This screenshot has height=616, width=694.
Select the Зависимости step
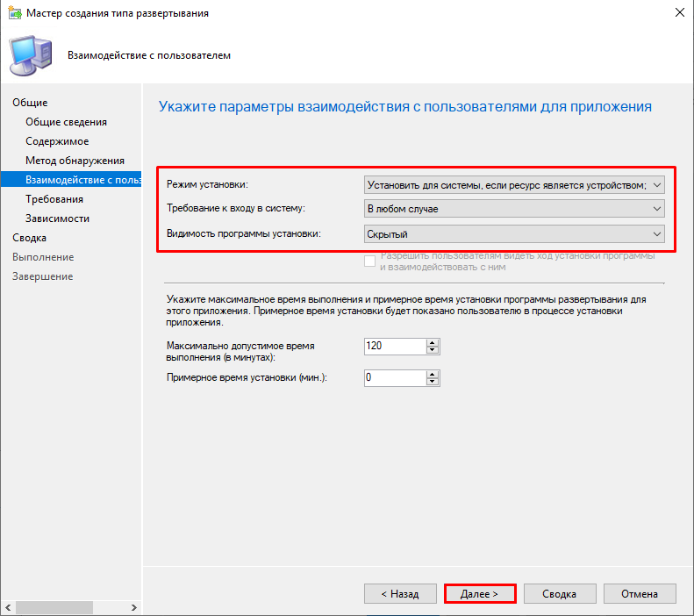[x=58, y=218]
